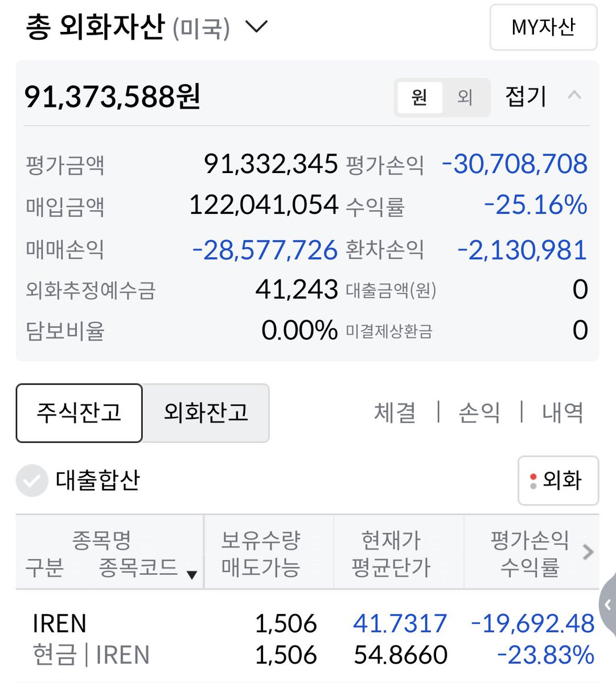
Task: Click 평가금액 value 91,332,345
Action: tap(271, 164)
